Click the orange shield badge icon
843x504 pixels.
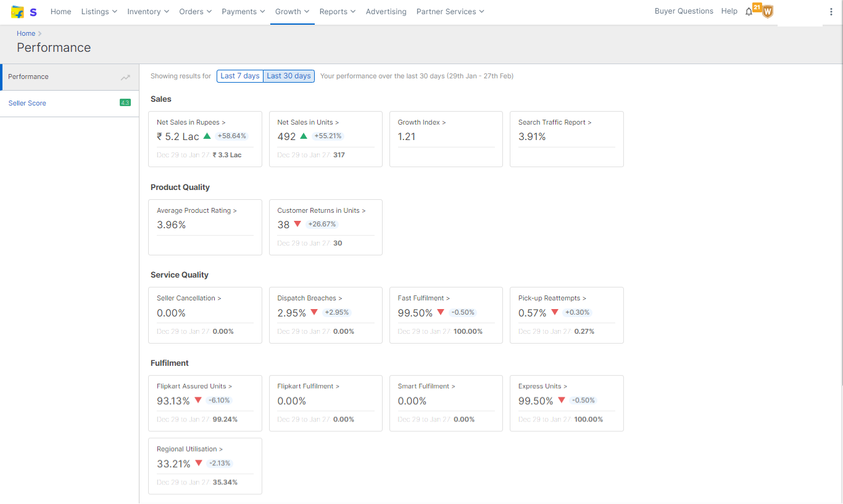(x=768, y=12)
